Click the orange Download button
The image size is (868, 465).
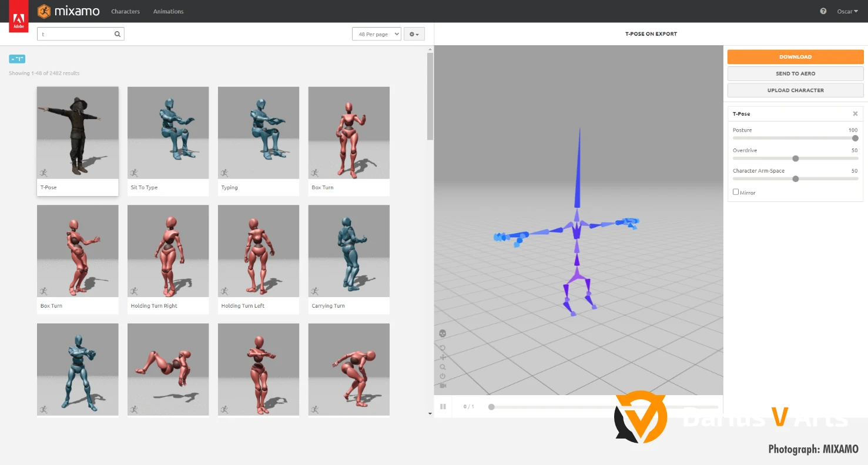click(795, 57)
